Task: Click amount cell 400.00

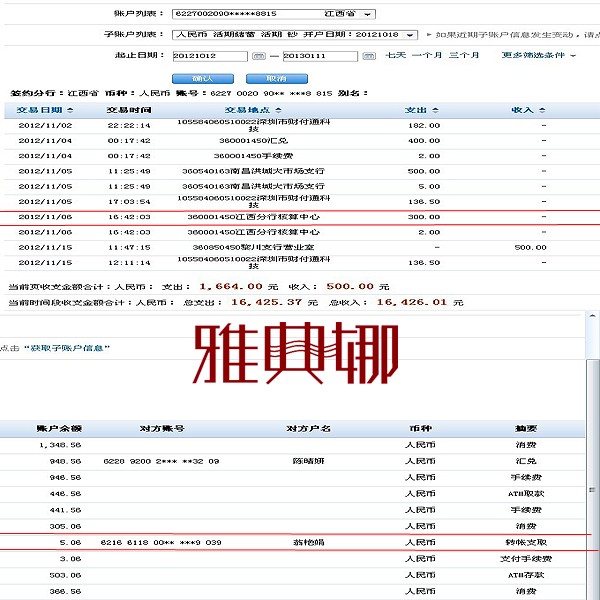Action: pyautogui.click(x=424, y=141)
